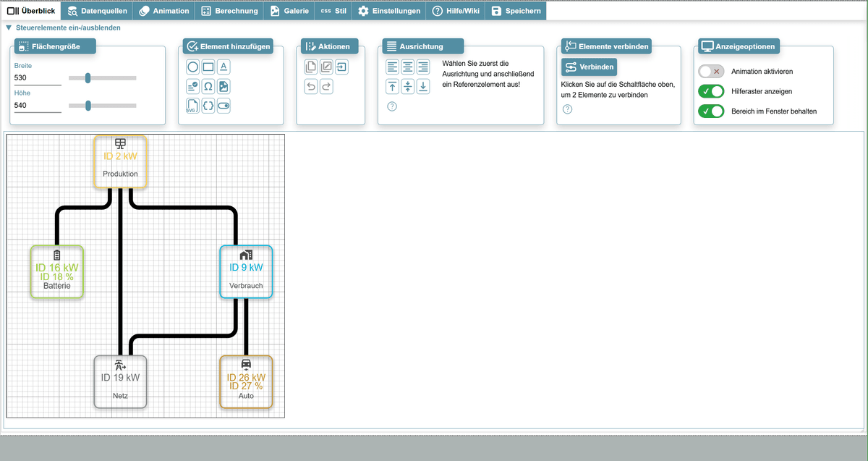The width and height of the screenshot is (868, 461).
Task: Undo the last action
Action: 311,86
